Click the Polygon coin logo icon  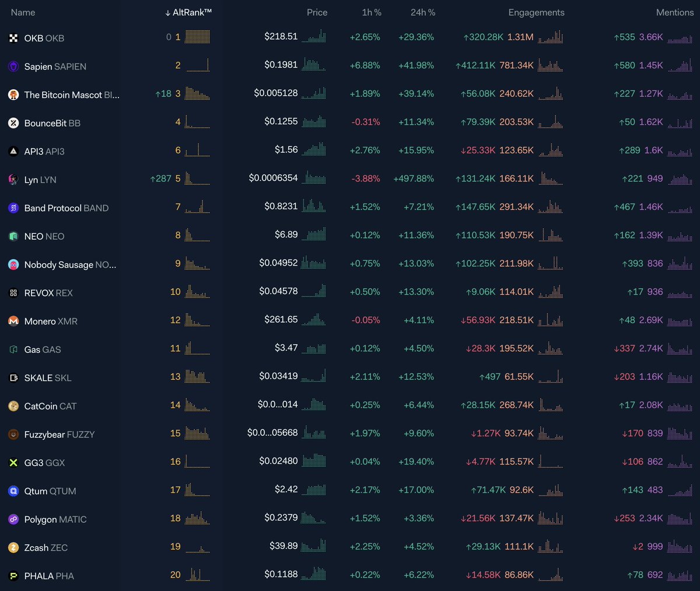pyautogui.click(x=13, y=519)
